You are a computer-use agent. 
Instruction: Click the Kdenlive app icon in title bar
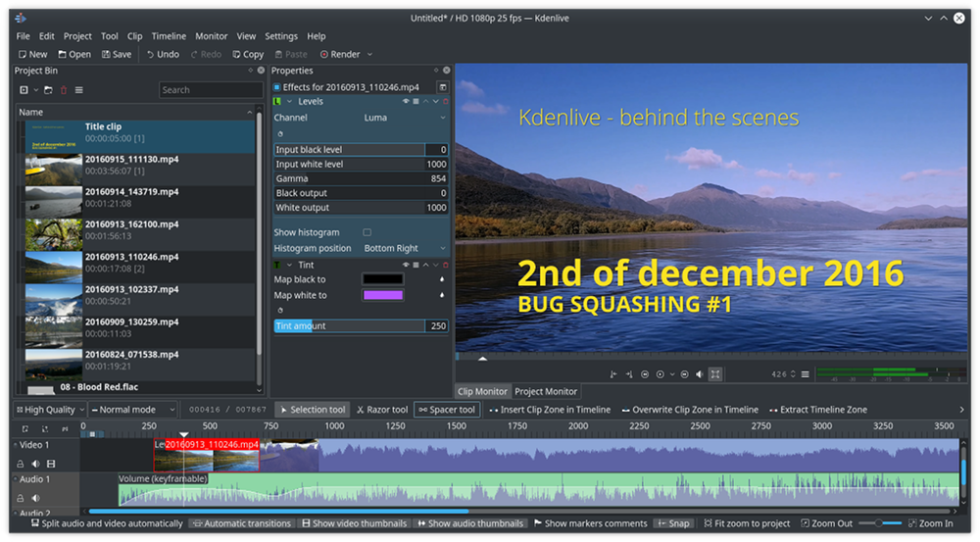21,18
